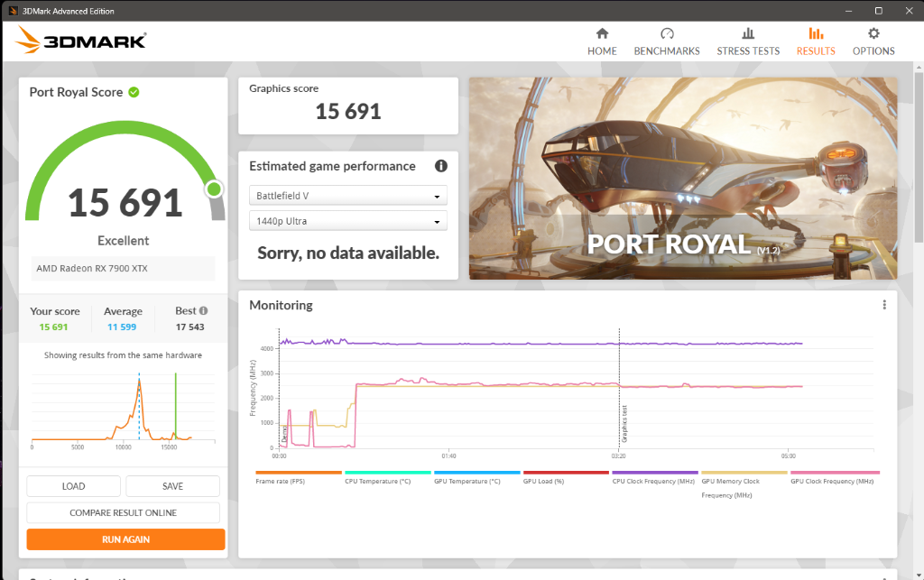This screenshot has width=924, height=580.
Task: Click the 3DMark title bar app icon
Action: [x=13, y=11]
